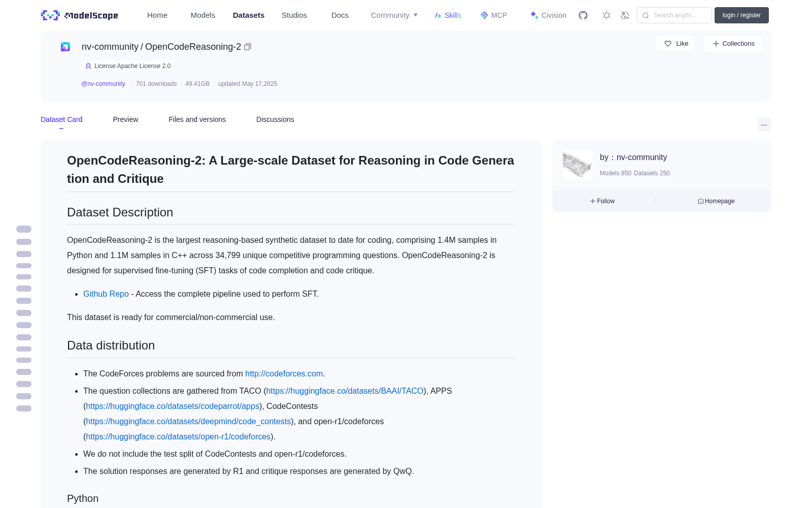Screen dimensions: 812x508
Task: Click the Github Repo link
Action: (x=106, y=294)
